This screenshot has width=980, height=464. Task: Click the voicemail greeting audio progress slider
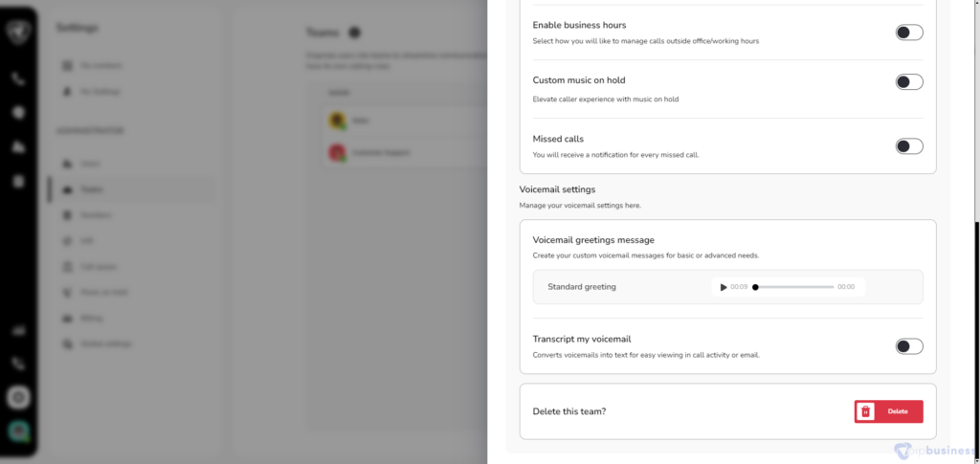click(x=794, y=287)
